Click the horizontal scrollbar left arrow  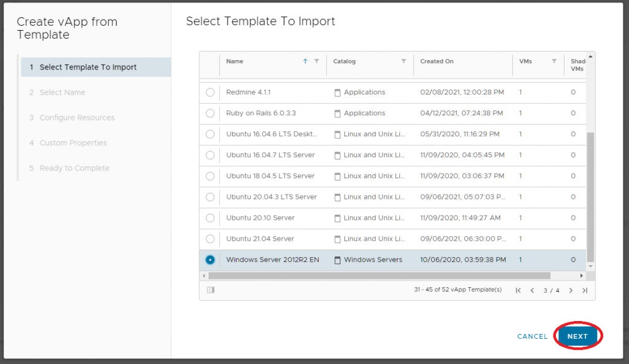204,276
